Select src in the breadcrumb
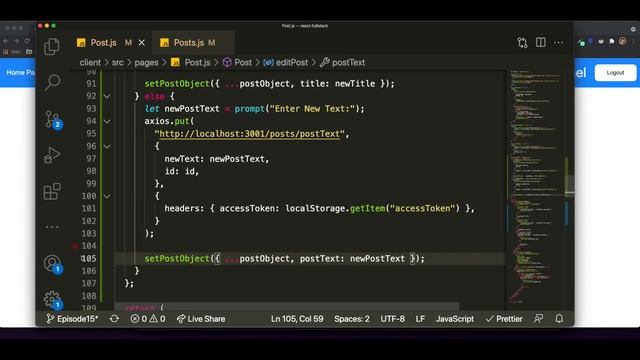640x360 pixels. tap(118, 62)
